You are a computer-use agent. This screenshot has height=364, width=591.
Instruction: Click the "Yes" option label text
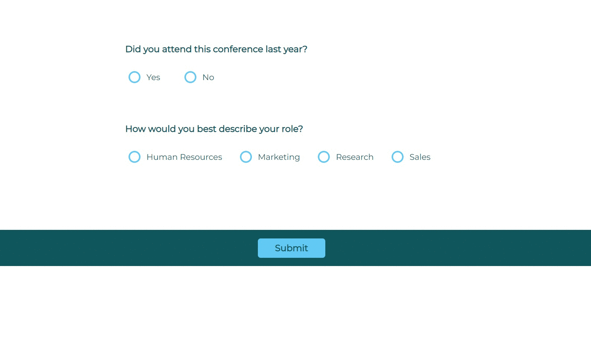(153, 77)
